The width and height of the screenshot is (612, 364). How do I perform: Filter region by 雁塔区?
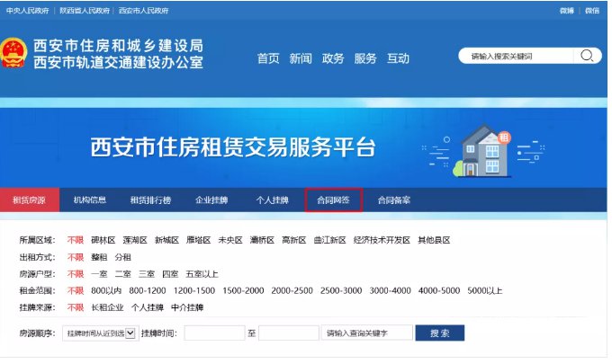click(x=198, y=240)
